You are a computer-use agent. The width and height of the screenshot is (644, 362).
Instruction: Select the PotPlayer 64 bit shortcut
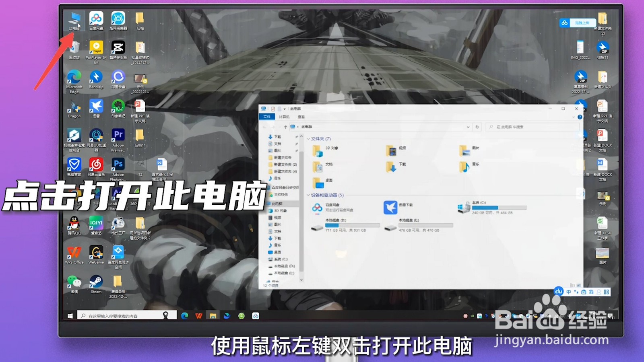(96, 52)
